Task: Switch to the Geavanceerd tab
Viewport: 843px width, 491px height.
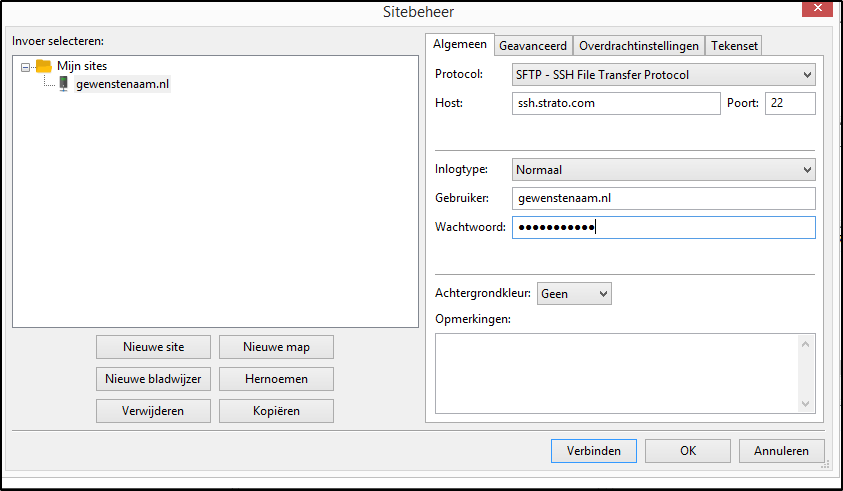Action: coord(534,46)
